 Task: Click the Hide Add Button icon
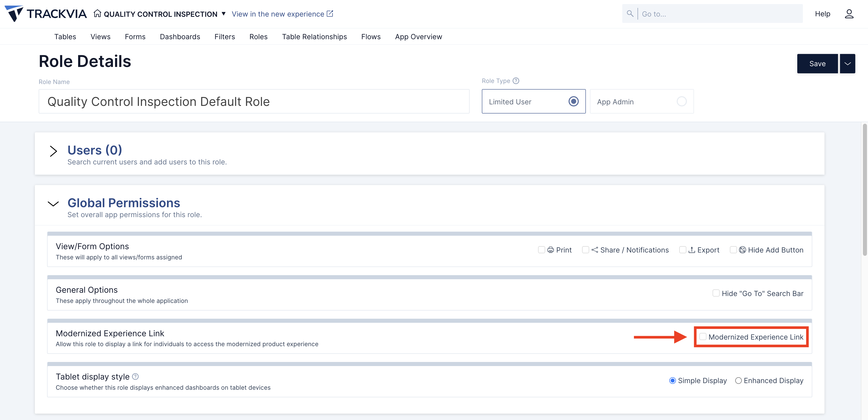tap(742, 250)
